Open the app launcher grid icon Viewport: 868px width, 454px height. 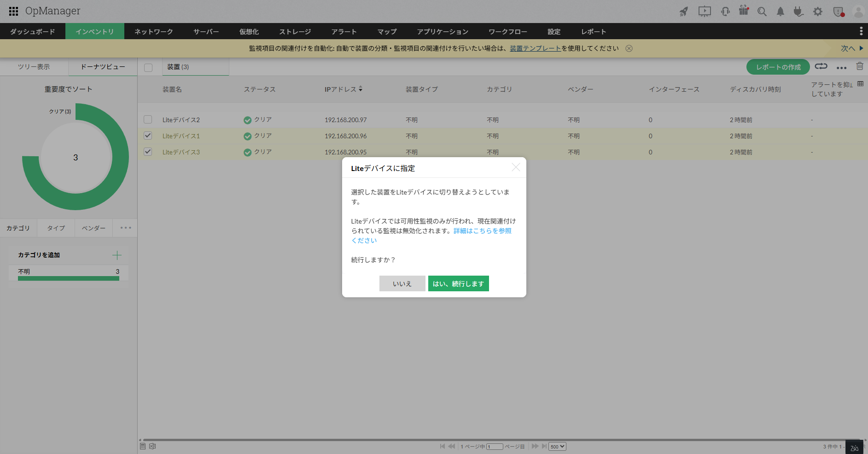coord(13,11)
